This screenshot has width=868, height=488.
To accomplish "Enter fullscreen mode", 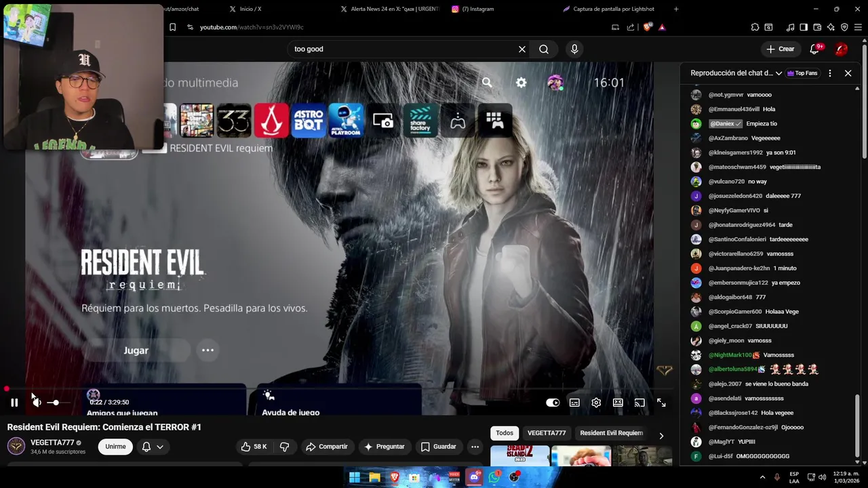I will (x=661, y=403).
